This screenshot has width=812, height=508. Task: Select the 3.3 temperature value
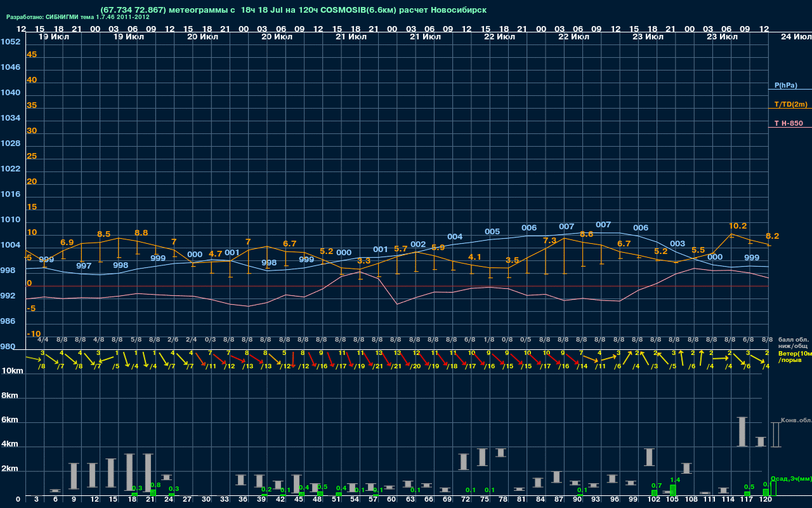364,261
